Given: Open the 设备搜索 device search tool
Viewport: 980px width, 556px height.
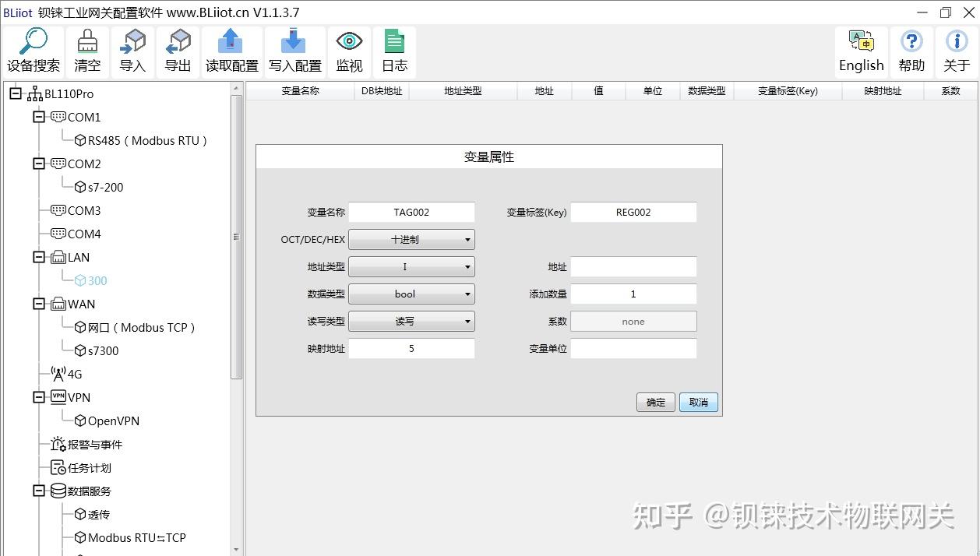Looking at the screenshot, I should tap(33, 52).
